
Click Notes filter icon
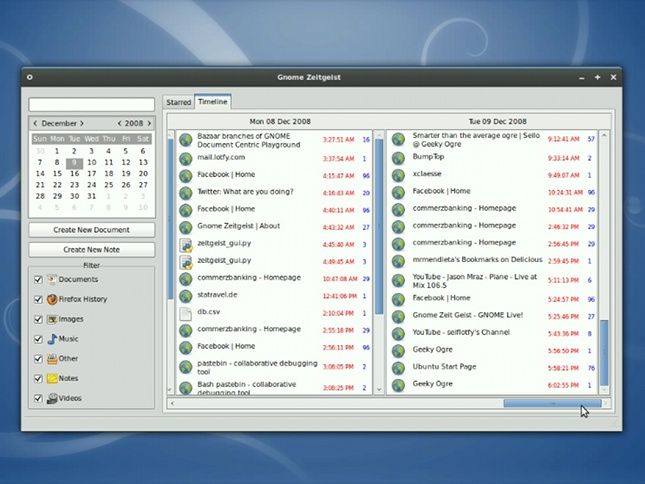pyautogui.click(x=52, y=378)
